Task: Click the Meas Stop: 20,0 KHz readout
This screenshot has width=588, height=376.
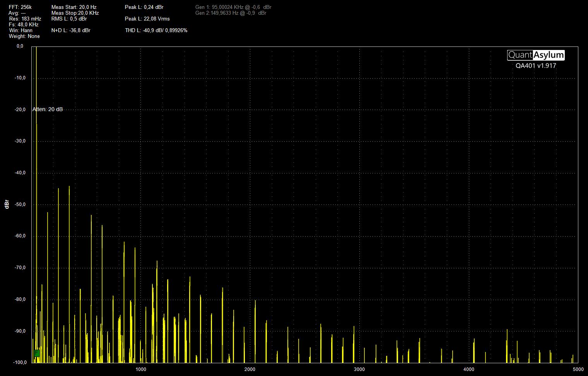Action: click(75, 13)
